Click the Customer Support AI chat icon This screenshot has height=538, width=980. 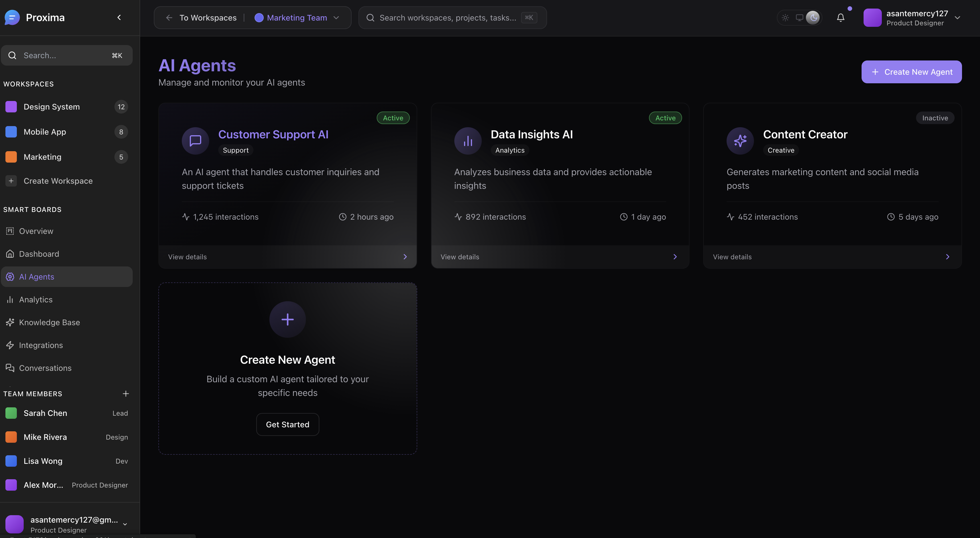coord(195,141)
